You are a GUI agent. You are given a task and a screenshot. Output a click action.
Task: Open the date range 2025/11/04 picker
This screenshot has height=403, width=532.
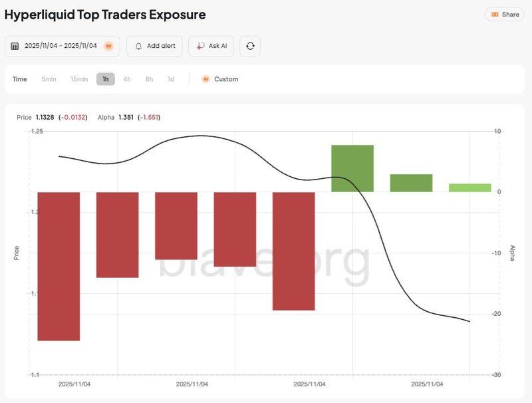[x=61, y=46]
